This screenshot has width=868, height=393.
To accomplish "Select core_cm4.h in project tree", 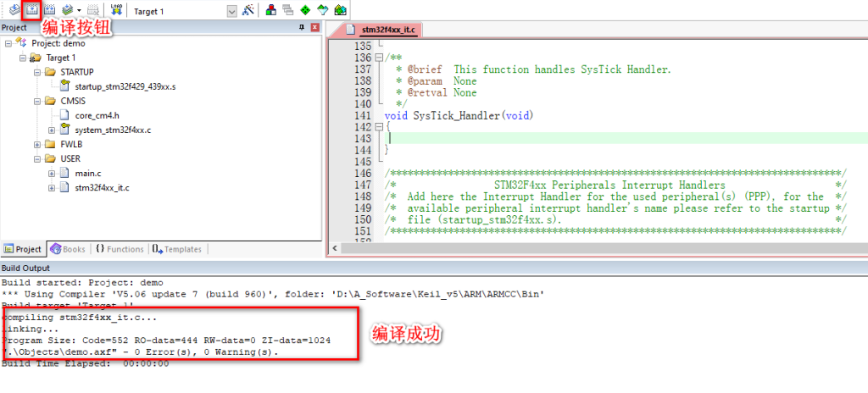I will [97, 116].
